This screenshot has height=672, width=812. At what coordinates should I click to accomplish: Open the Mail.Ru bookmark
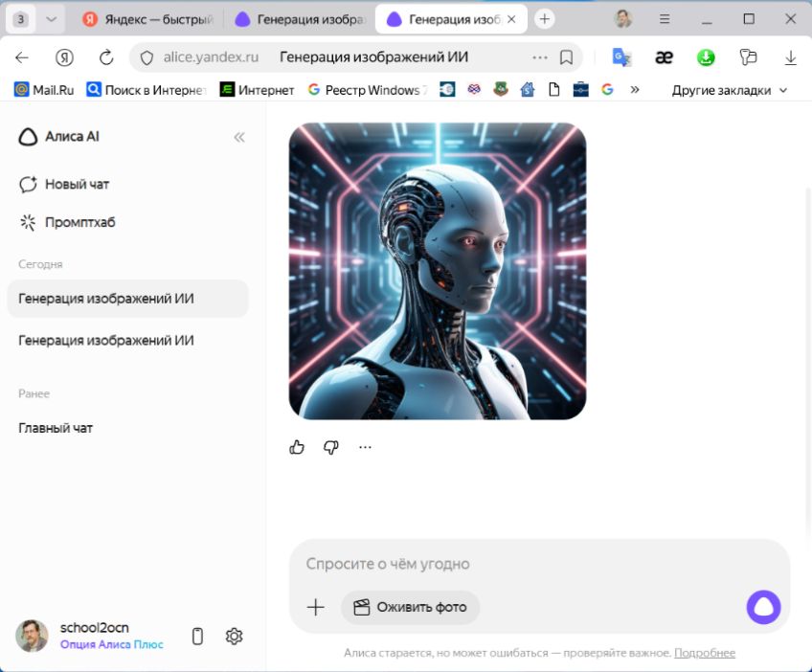click(44, 90)
